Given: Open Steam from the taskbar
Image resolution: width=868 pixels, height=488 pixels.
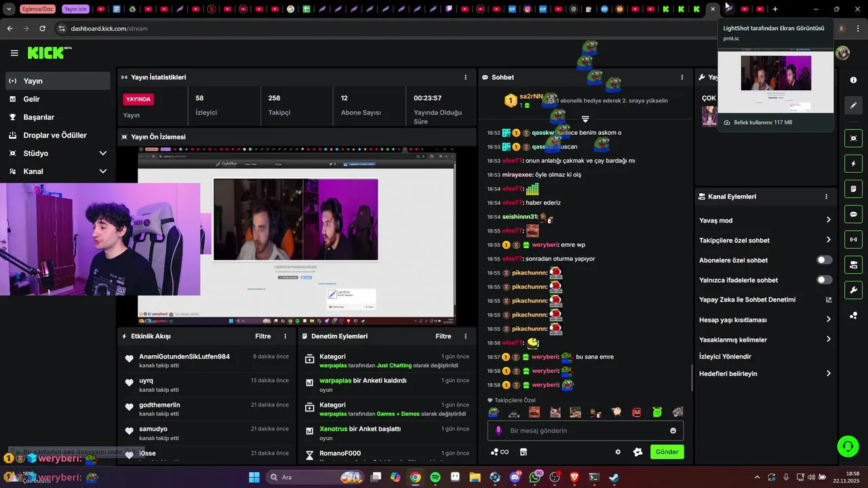Looking at the screenshot, I should (x=614, y=477).
